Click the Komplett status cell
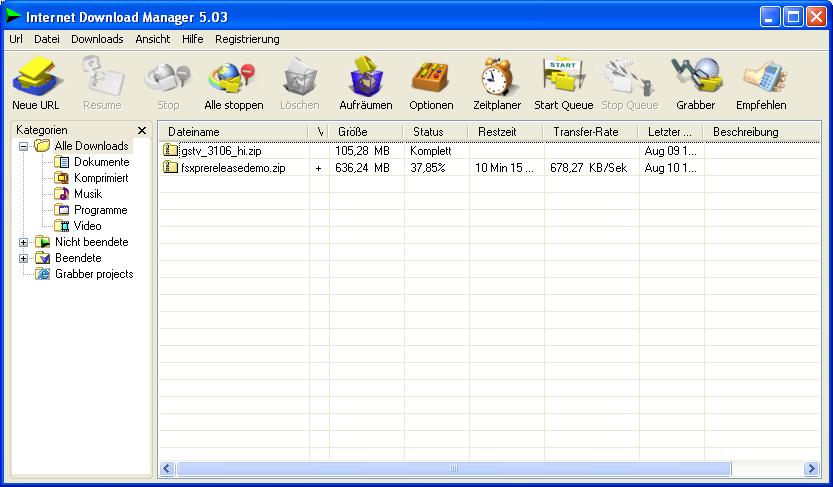This screenshot has height=487, width=833. (x=431, y=151)
